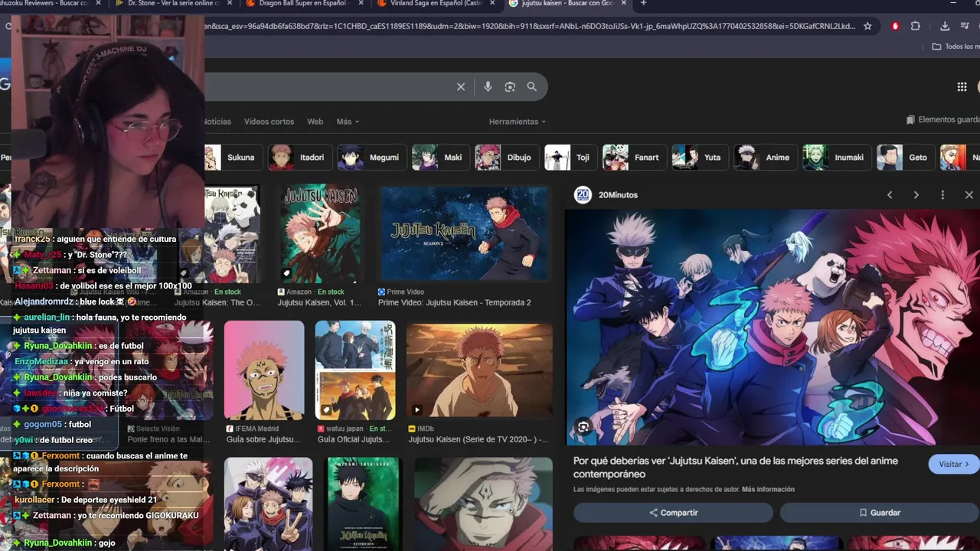Open the Web search tab
Screen dimensions: 980x551
(x=315, y=122)
